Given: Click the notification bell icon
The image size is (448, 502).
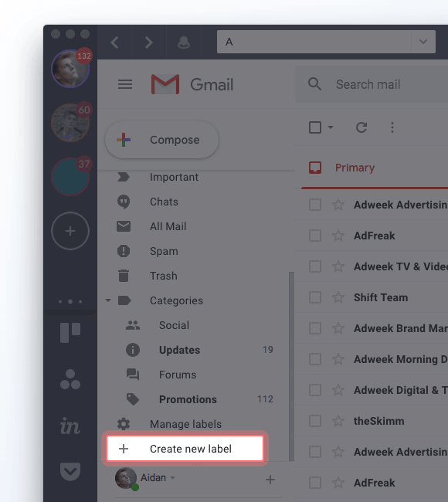Looking at the screenshot, I should tap(184, 42).
